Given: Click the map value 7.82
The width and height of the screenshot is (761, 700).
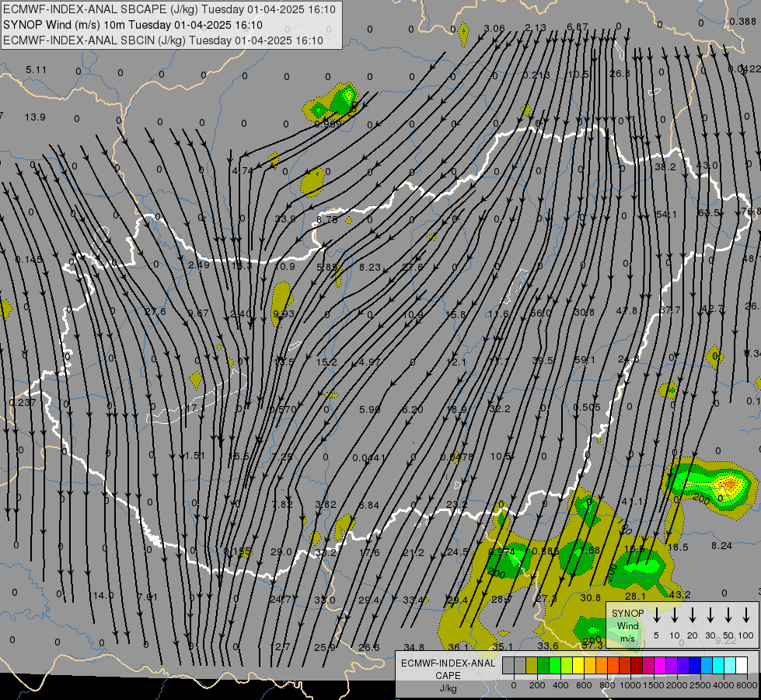Looking at the screenshot, I should click(282, 504).
